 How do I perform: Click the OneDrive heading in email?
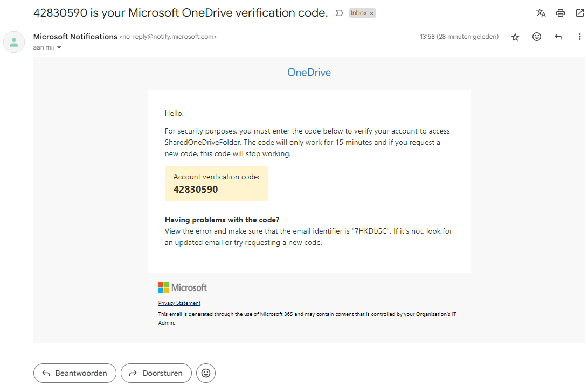[x=309, y=73]
